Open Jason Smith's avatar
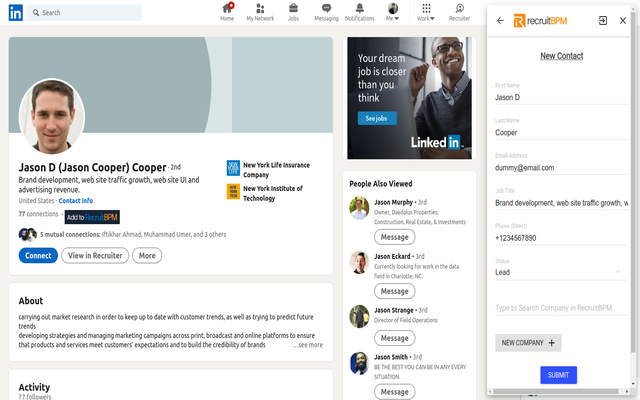The width and height of the screenshot is (640, 400). click(x=359, y=363)
